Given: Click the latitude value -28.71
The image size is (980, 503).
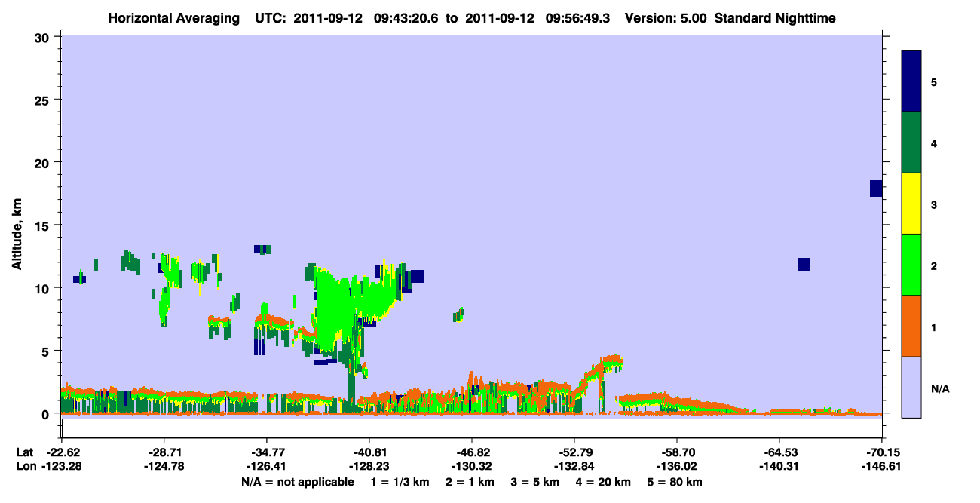Looking at the screenshot, I should click(x=164, y=452).
